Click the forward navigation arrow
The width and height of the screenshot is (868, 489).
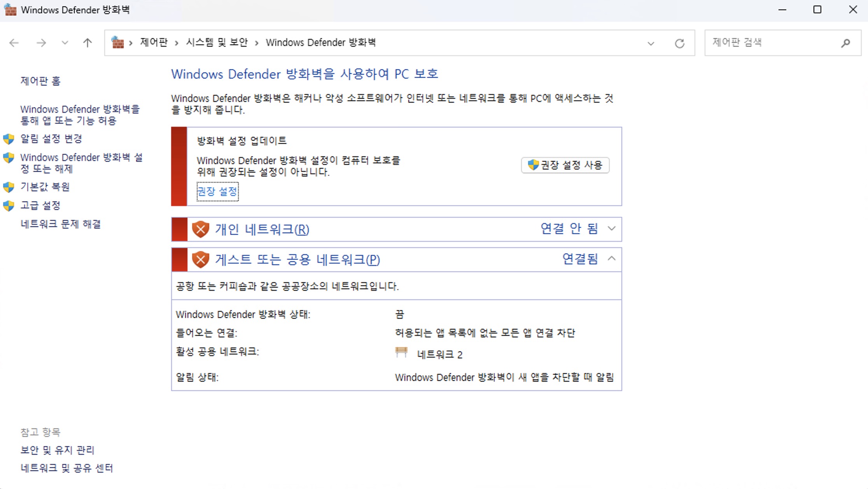41,43
